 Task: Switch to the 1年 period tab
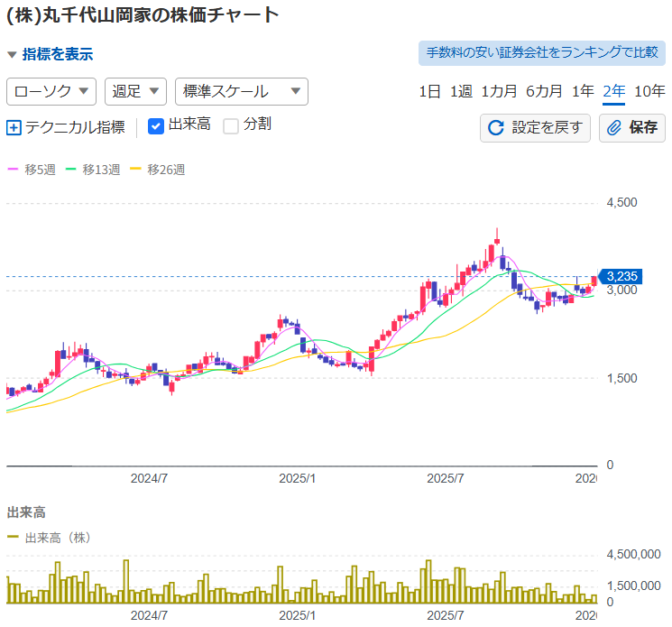(583, 91)
